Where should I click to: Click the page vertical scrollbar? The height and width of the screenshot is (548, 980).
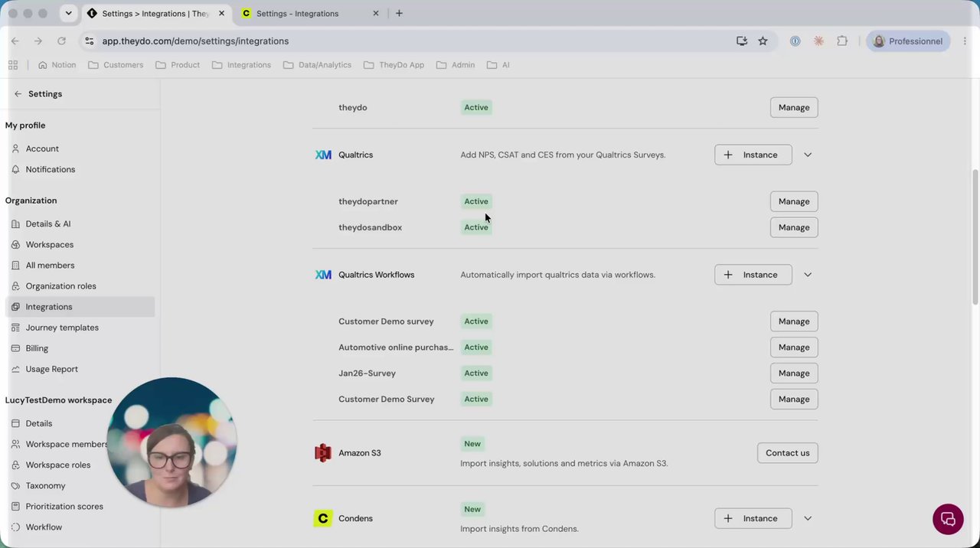coord(975,237)
